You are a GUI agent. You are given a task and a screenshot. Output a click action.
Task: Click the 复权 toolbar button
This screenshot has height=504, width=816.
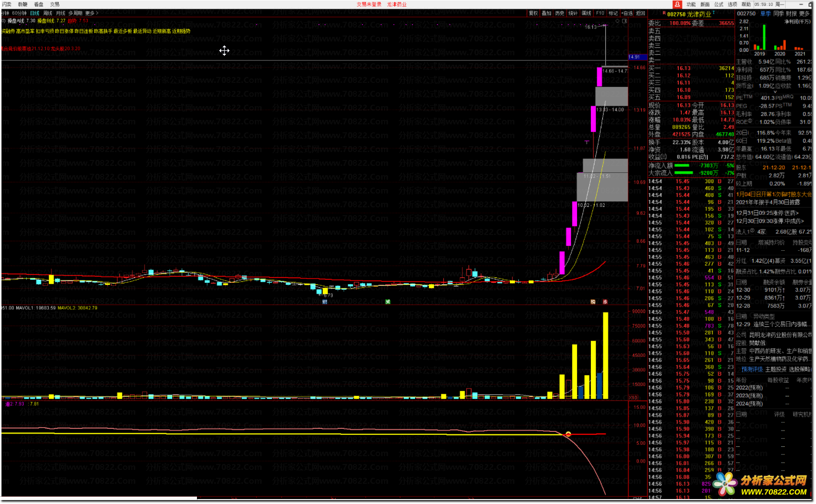coord(534,13)
